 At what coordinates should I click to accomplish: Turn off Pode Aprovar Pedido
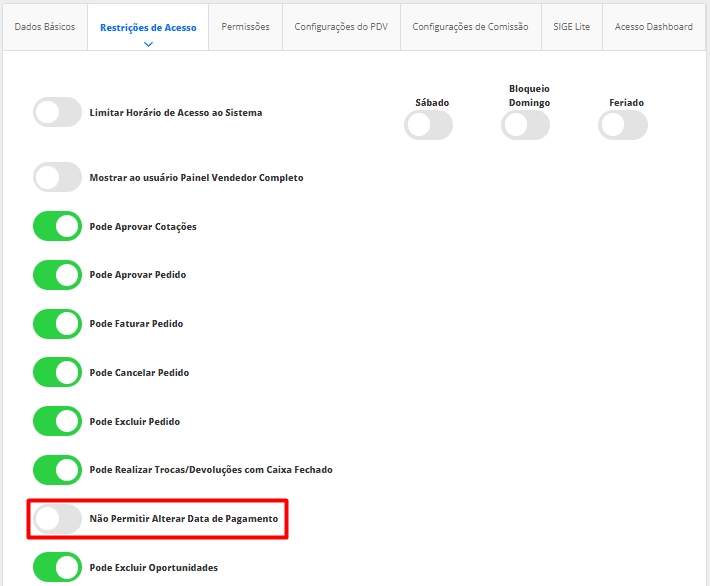(x=57, y=275)
